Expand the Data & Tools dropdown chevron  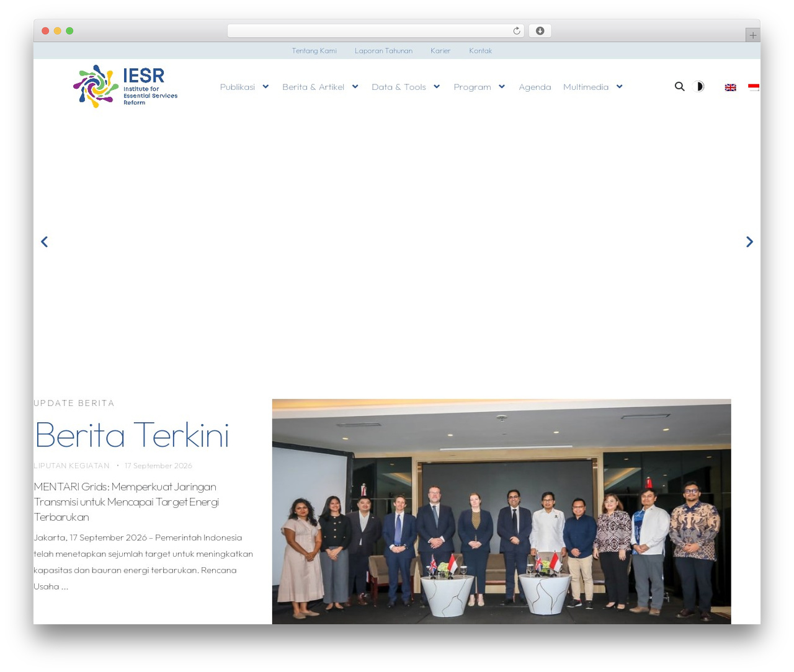pyautogui.click(x=437, y=87)
